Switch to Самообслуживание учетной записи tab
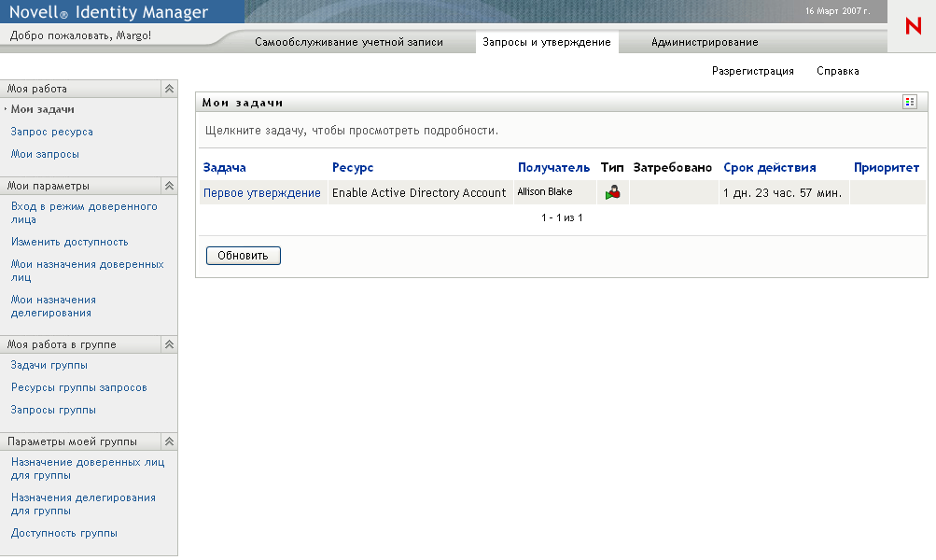The image size is (936, 560). (x=349, y=42)
